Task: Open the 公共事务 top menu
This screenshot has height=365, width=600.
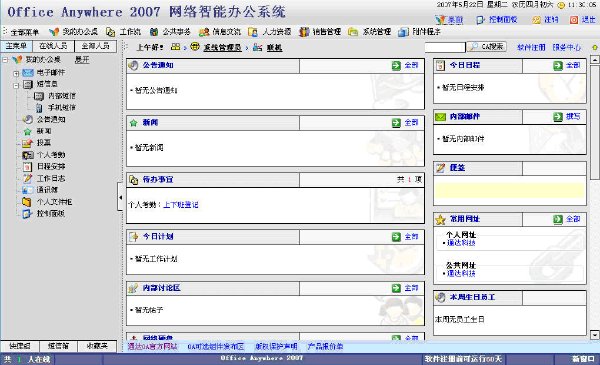Action: (170, 32)
